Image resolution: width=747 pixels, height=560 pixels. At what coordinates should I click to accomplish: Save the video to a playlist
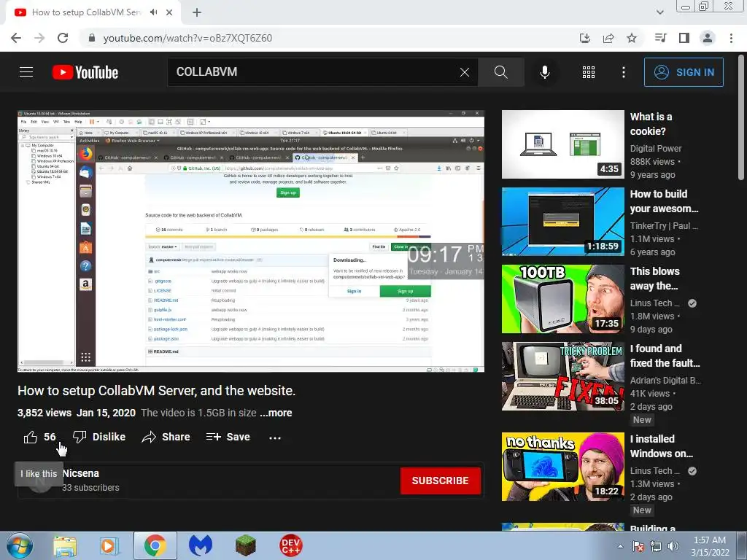pos(228,437)
